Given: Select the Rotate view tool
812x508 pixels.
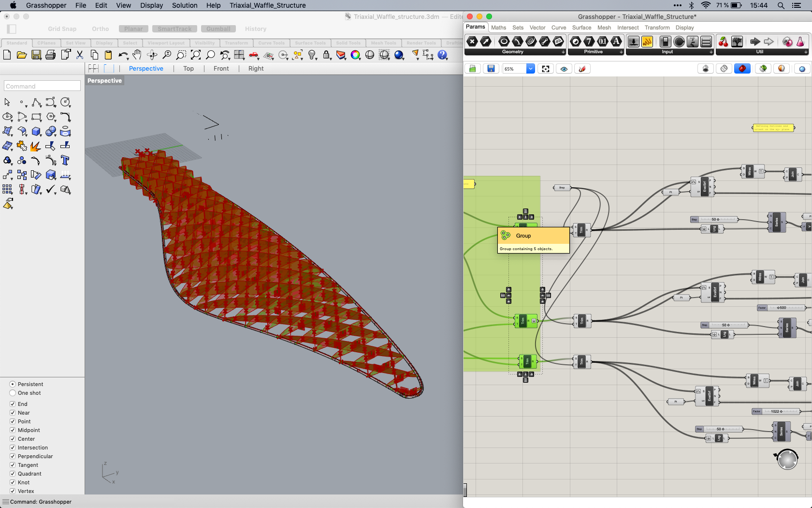Looking at the screenshot, I should tap(152, 55).
